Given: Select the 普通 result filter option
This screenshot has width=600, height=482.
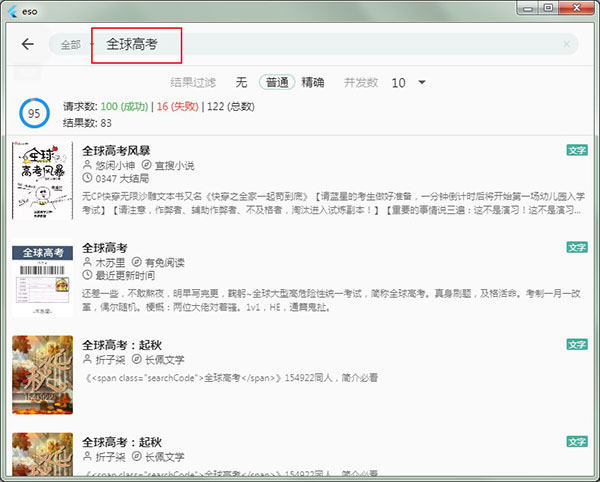Looking at the screenshot, I should click(x=277, y=82).
